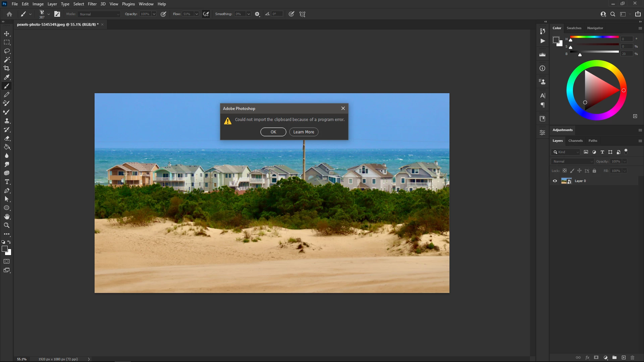This screenshot has height=362, width=644.
Task: Open the Filter menu
Action: [x=92, y=4]
